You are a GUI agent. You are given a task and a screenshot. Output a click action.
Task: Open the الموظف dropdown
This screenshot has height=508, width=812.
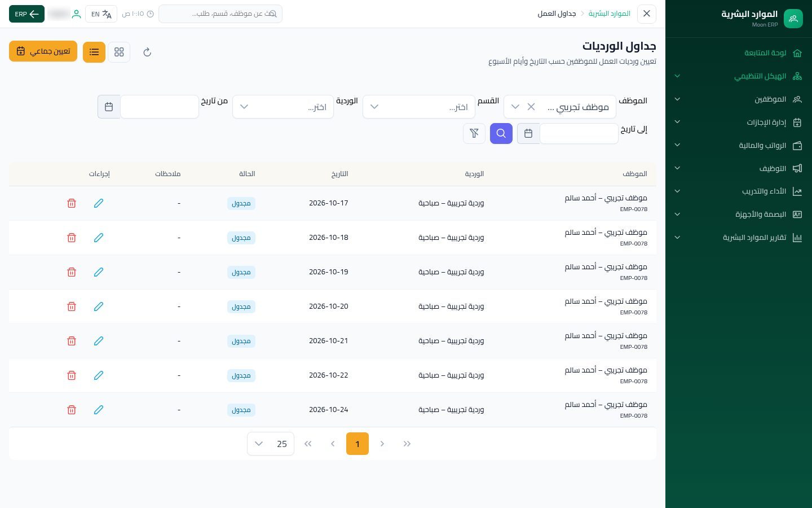pyautogui.click(x=560, y=107)
